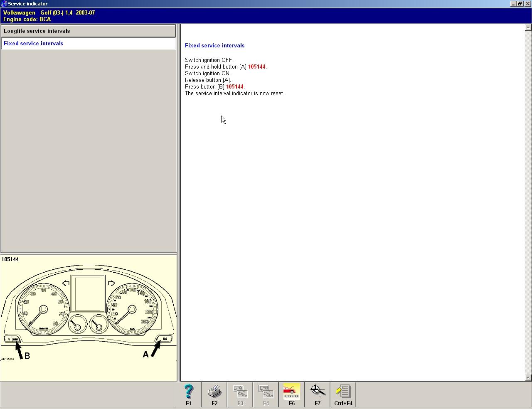Screen dimensions: 532x409
Task: Select Fixed service intervals entry
Action: [x=89, y=44]
